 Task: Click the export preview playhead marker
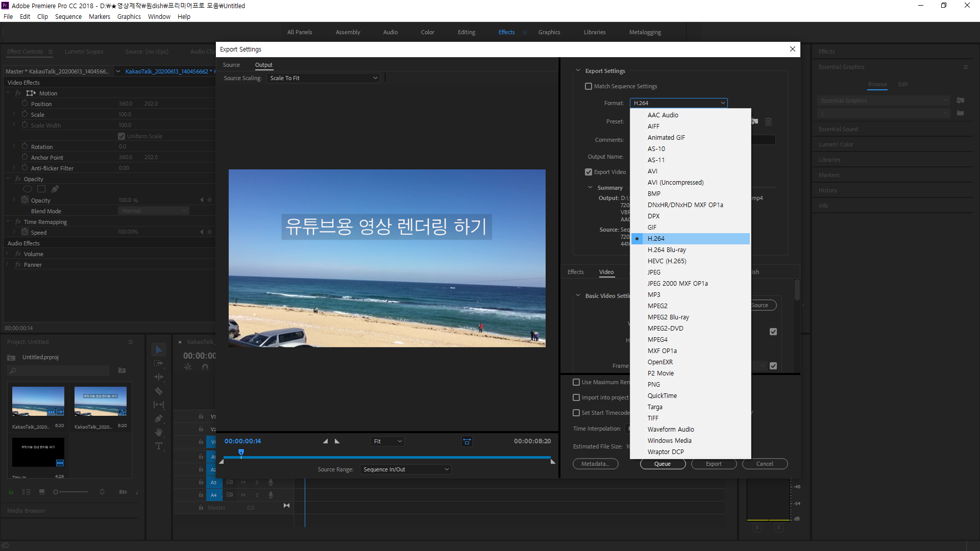click(x=241, y=453)
